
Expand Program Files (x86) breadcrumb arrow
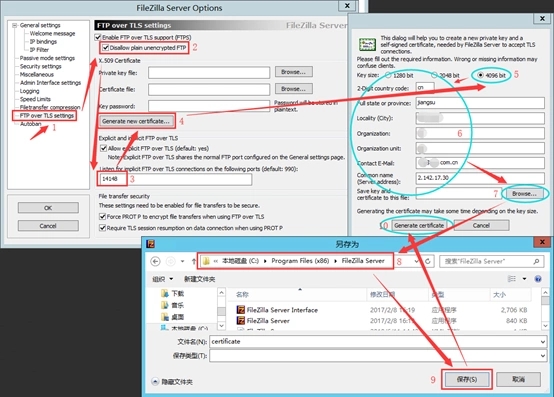point(335,261)
